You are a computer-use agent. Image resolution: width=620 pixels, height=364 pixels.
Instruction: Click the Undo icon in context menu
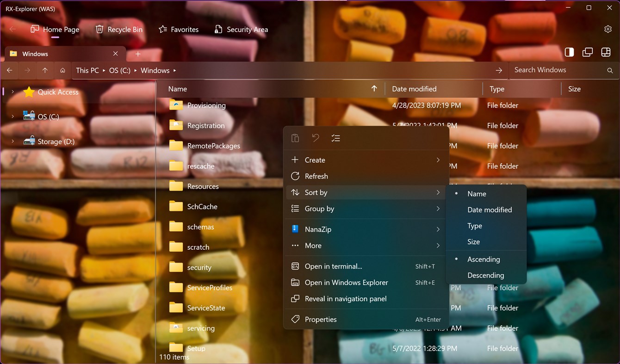point(316,138)
